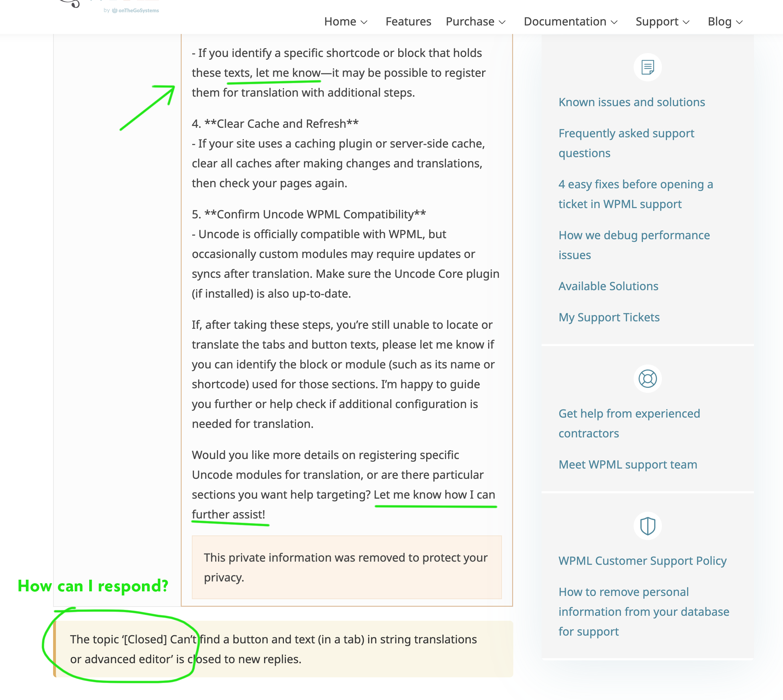Image resolution: width=783 pixels, height=700 pixels.
Task: Open Known issues and solutions link
Action: [x=631, y=102]
